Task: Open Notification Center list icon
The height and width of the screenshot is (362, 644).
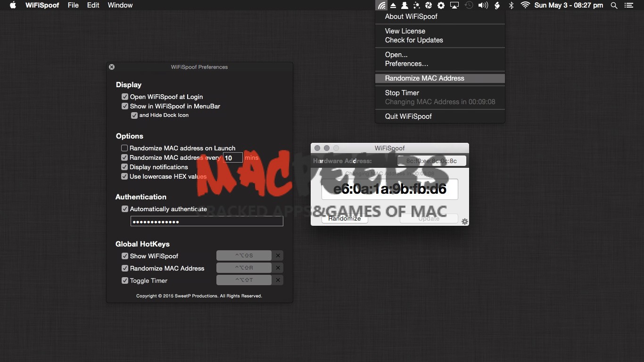Action: 628,5
